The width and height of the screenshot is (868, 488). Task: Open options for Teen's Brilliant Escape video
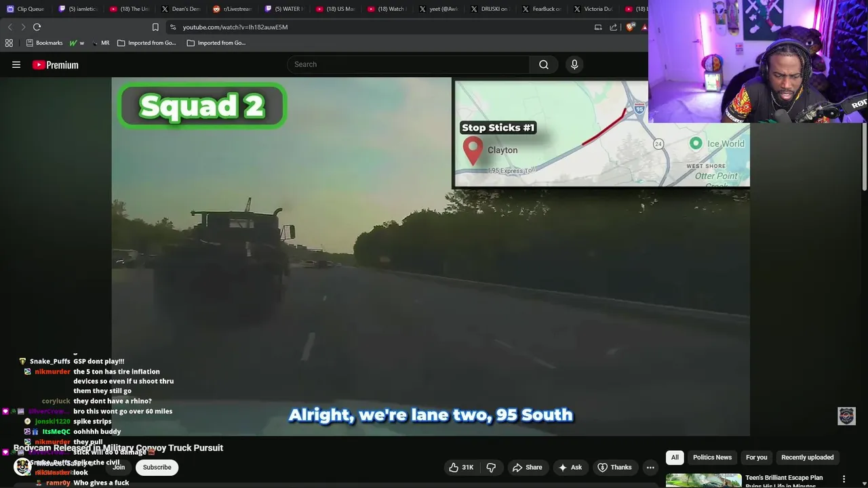pyautogui.click(x=844, y=479)
